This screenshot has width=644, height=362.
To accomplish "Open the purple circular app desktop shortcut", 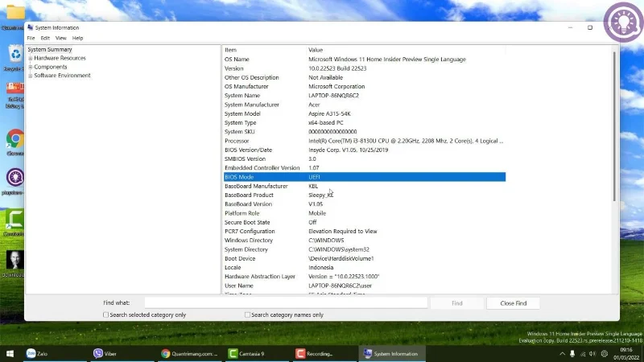I will (15, 178).
